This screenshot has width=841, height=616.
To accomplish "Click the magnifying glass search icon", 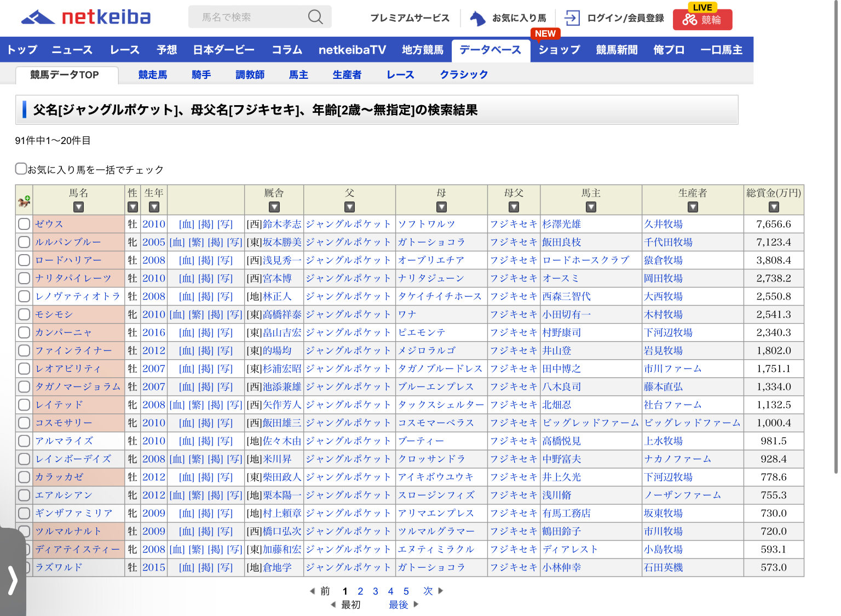I will pos(315,17).
